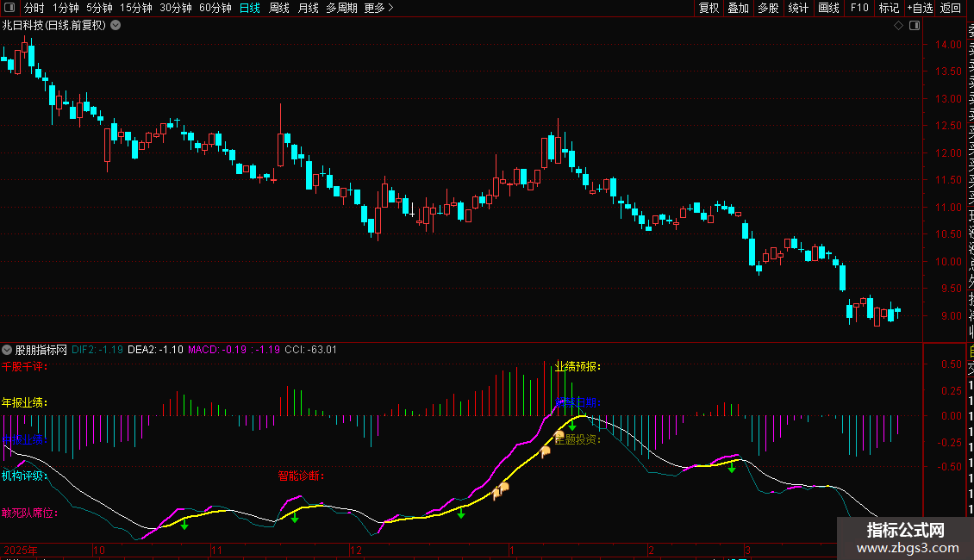This screenshot has height=560, width=974.
Task: Expand the 股朋指标网 indicator dropdown arrow
Action: 8,350
